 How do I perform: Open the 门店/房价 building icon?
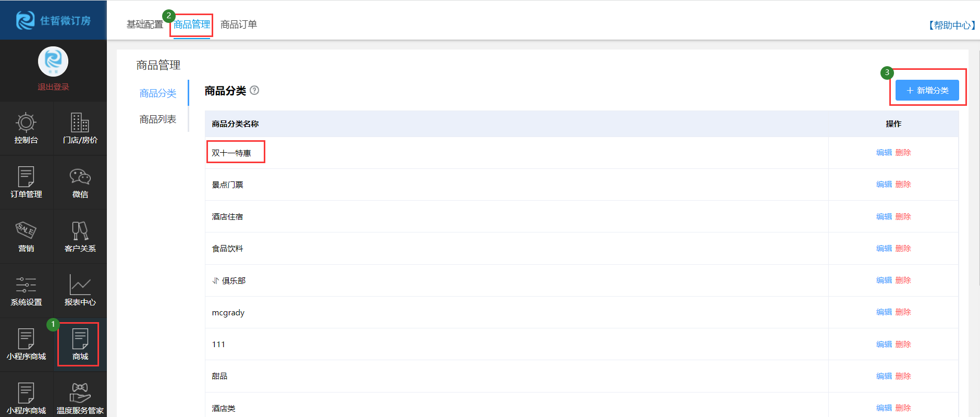(80, 128)
